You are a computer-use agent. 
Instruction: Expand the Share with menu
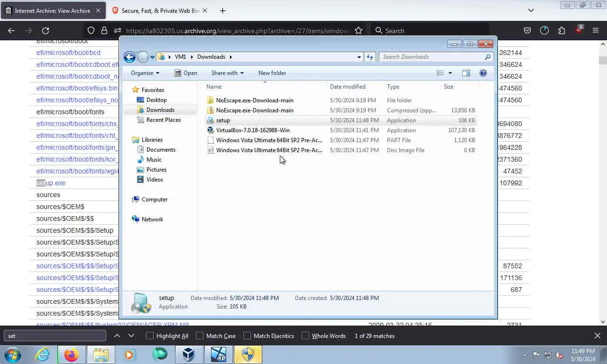[x=227, y=73]
